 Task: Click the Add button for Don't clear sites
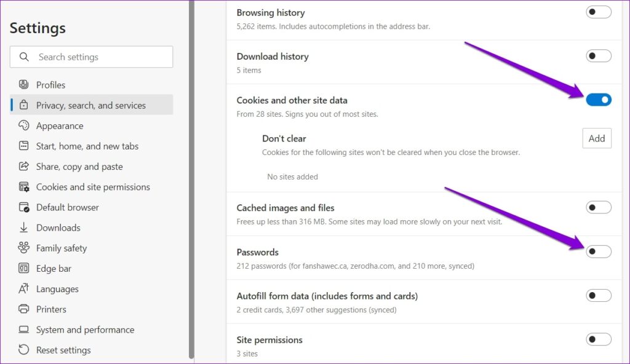[x=596, y=138]
